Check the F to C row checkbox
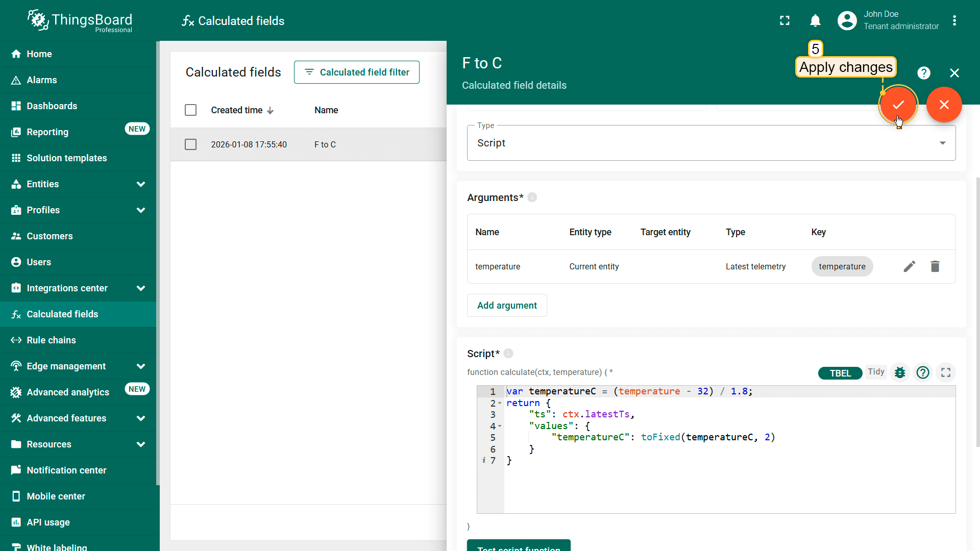Image resolution: width=980 pixels, height=551 pixels. pos(190,144)
